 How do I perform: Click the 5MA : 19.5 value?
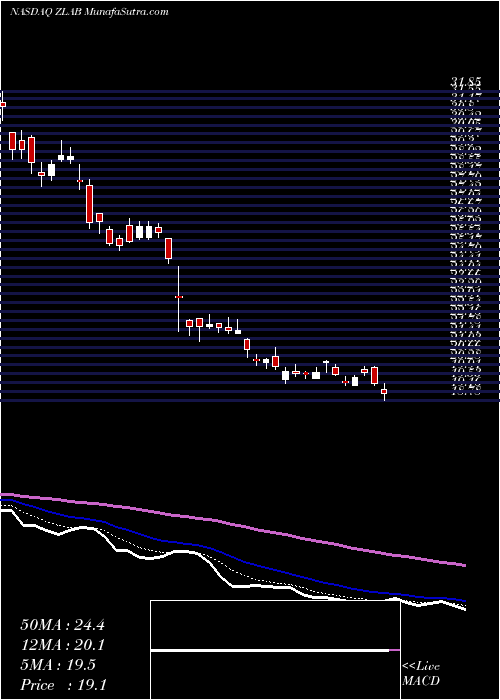(58, 664)
